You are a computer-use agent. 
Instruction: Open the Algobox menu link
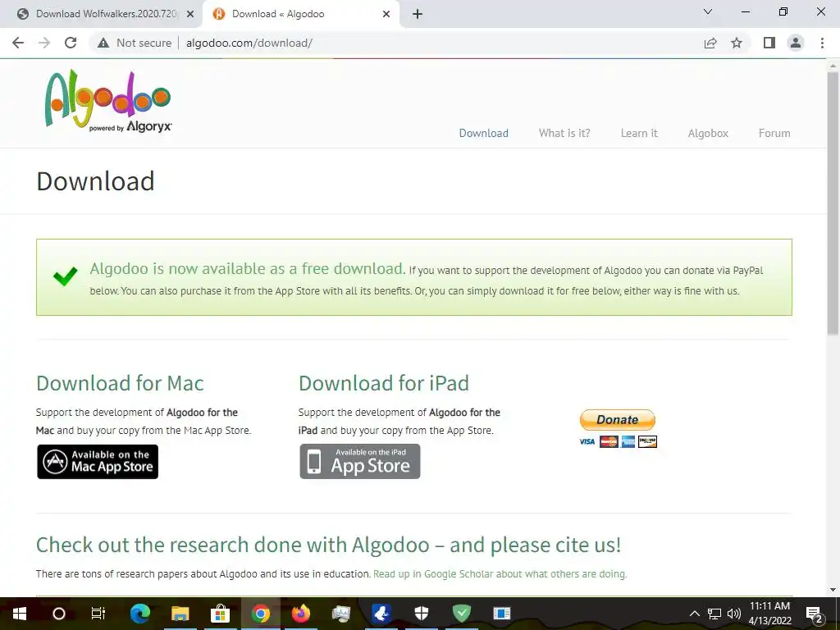[708, 133]
